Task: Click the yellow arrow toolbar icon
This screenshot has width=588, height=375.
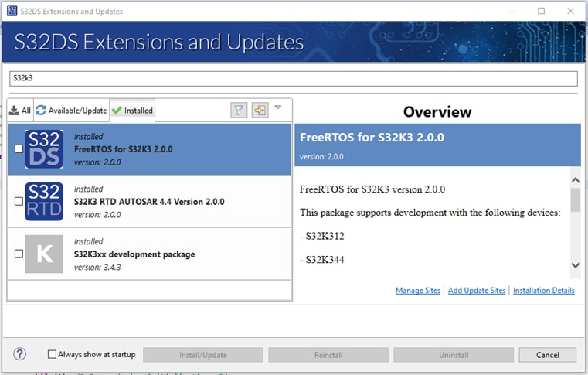Action: pyautogui.click(x=259, y=111)
